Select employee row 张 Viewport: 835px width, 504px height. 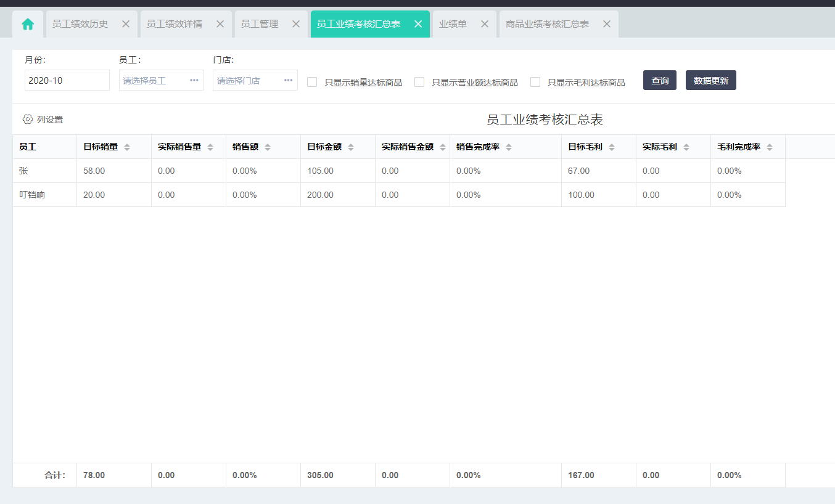399,171
